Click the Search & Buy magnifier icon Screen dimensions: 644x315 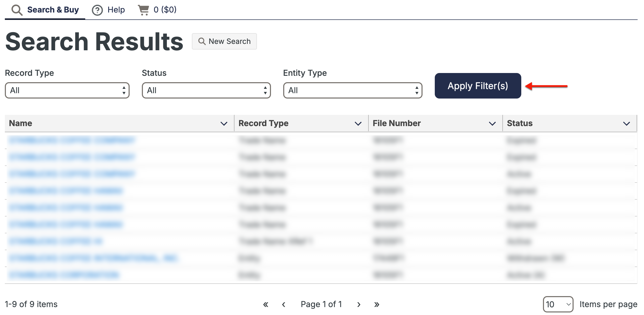pos(17,10)
